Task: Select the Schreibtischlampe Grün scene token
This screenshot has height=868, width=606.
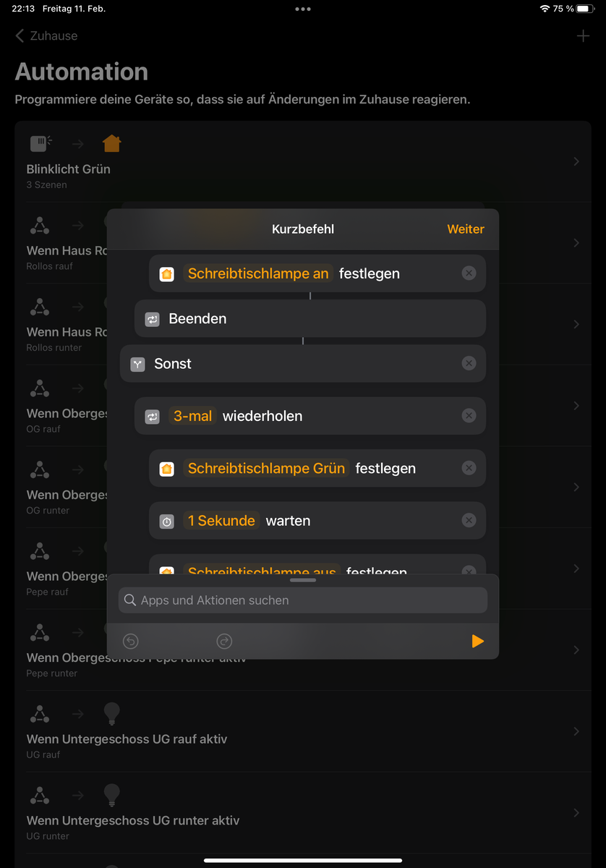Action: 266,468
